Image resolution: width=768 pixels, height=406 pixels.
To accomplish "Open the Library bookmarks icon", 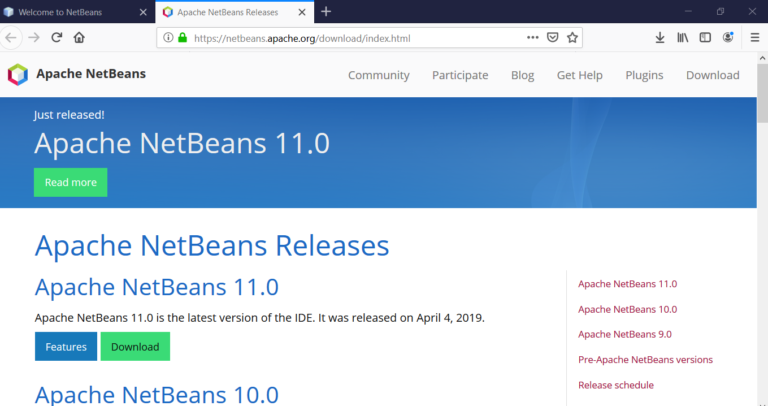I will pyautogui.click(x=683, y=38).
